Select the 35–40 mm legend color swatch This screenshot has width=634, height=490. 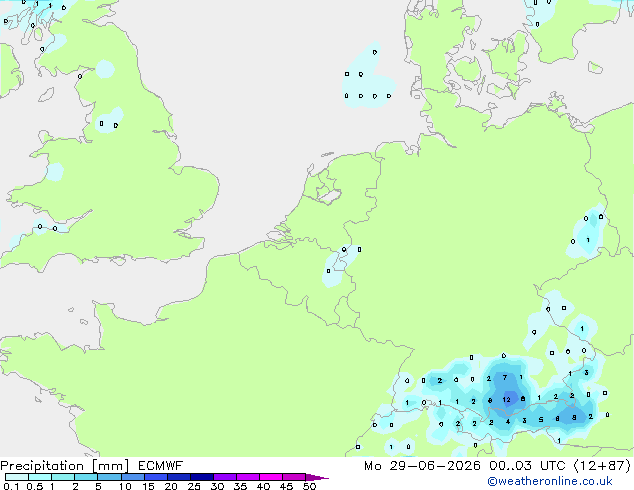pyautogui.click(x=247, y=477)
